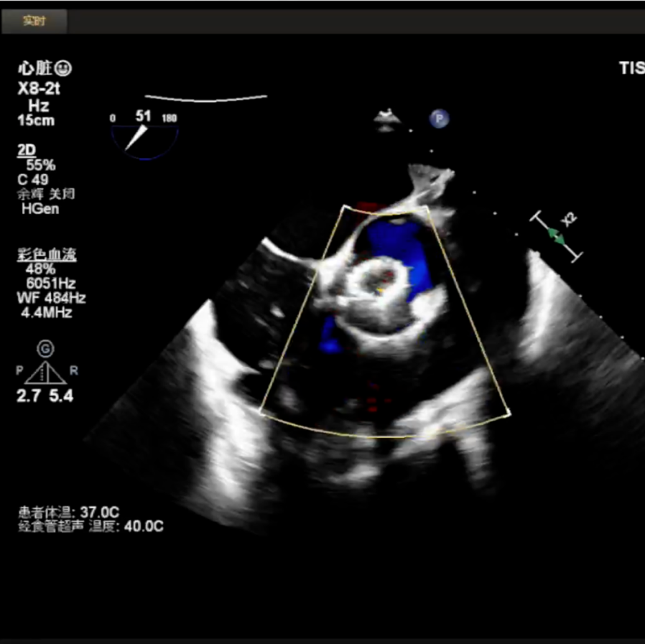
Task: Click the 经食管超声 温度 40.0C reading
Action: (91, 526)
